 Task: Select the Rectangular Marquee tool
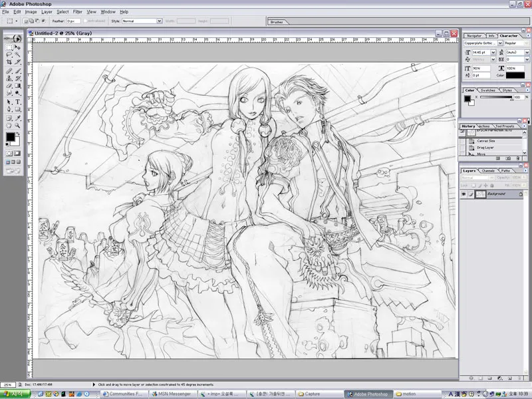click(9, 47)
